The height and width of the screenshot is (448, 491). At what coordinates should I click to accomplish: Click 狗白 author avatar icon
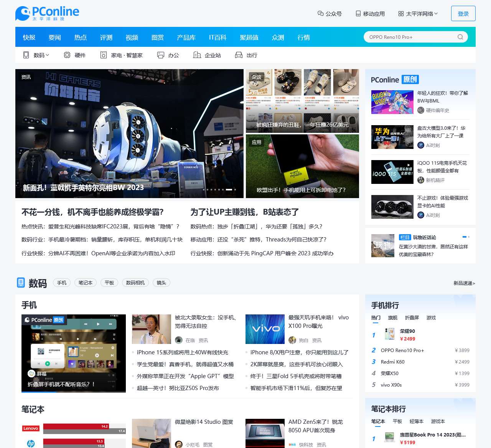click(x=292, y=340)
